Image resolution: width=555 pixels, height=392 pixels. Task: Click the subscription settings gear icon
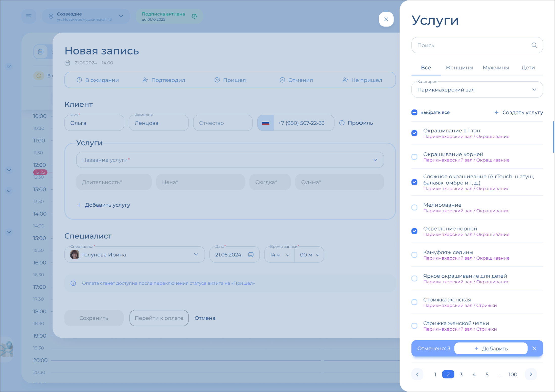point(194,16)
